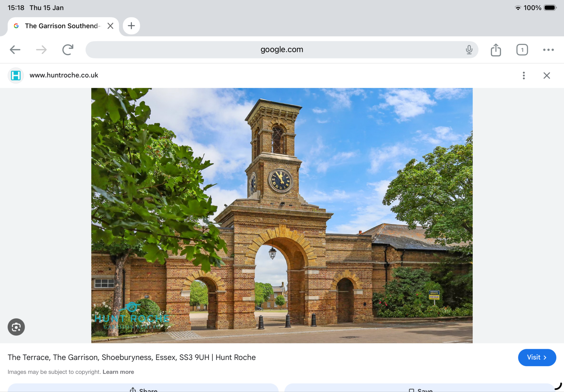
Task: Tap the google.com address bar
Action: pos(281,50)
